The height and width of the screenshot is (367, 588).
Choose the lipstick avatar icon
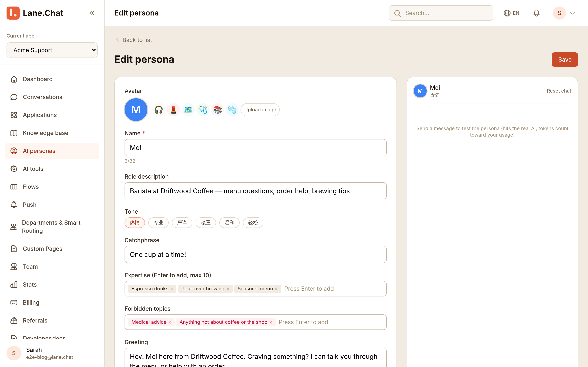[174, 110]
